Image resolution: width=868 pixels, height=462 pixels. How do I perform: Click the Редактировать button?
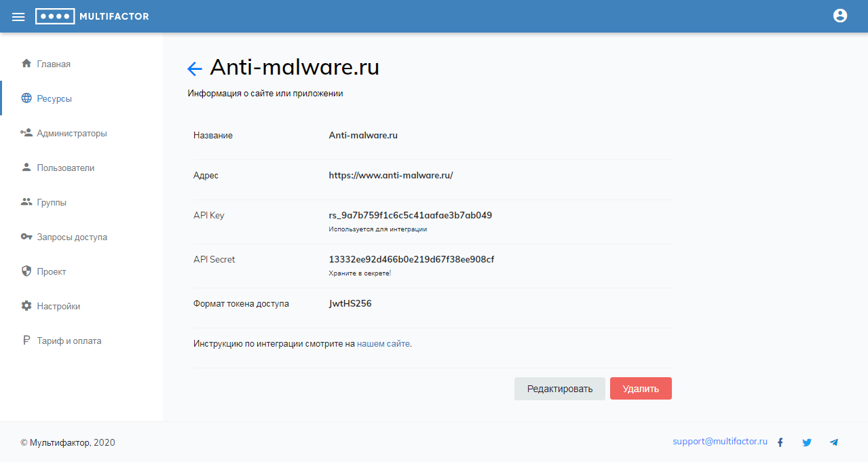click(560, 389)
